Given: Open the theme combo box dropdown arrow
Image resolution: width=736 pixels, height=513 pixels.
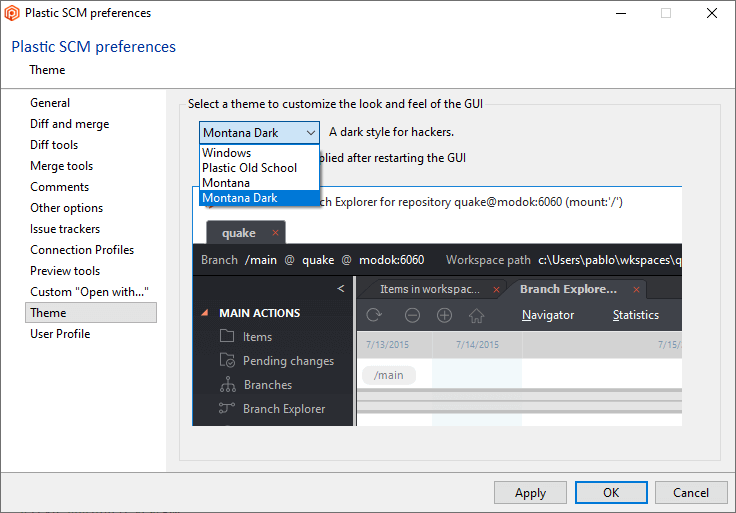Looking at the screenshot, I should click(x=310, y=133).
